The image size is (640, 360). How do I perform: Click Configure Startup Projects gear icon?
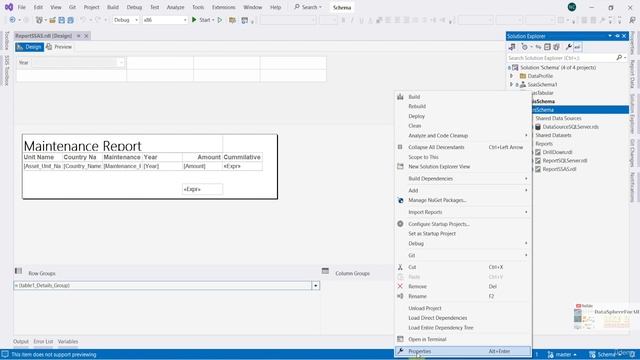pyautogui.click(x=400, y=224)
